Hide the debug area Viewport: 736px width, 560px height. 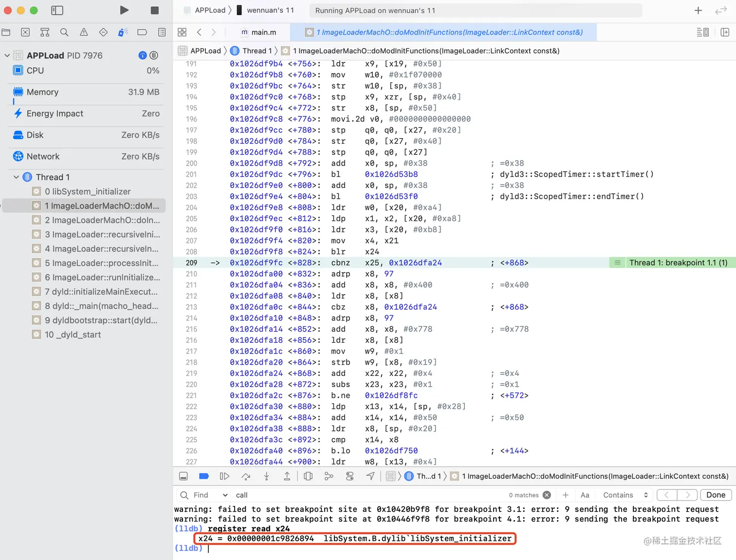(184, 476)
